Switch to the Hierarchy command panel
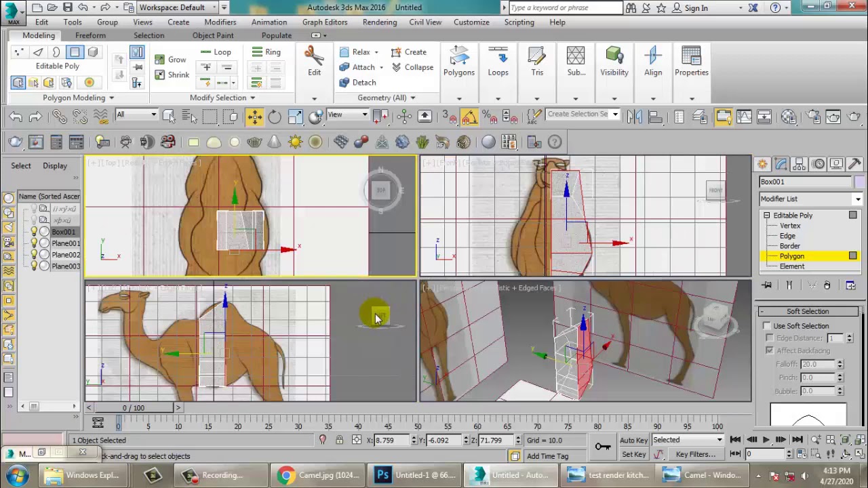The image size is (868, 488). (x=800, y=164)
